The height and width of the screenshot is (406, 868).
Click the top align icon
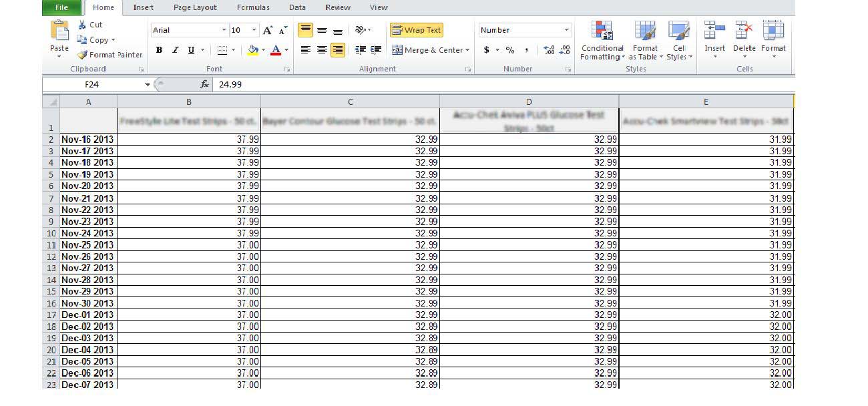pyautogui.click(x=305, y=30)
